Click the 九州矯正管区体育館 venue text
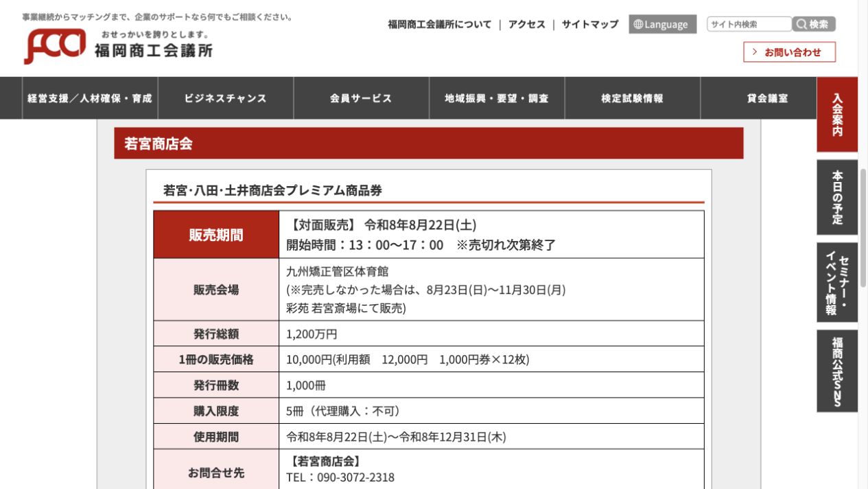 tap(338, 271)
